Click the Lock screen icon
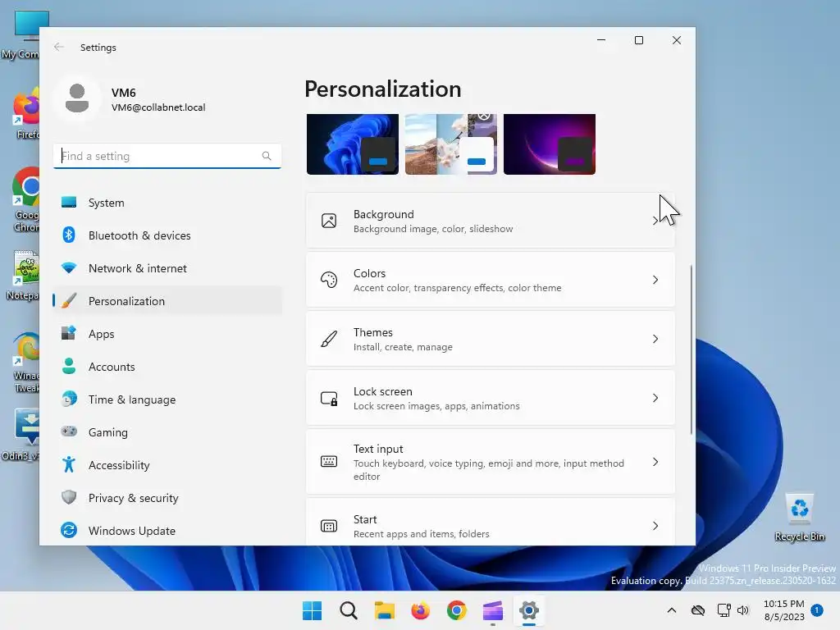 tap(329, 398)
